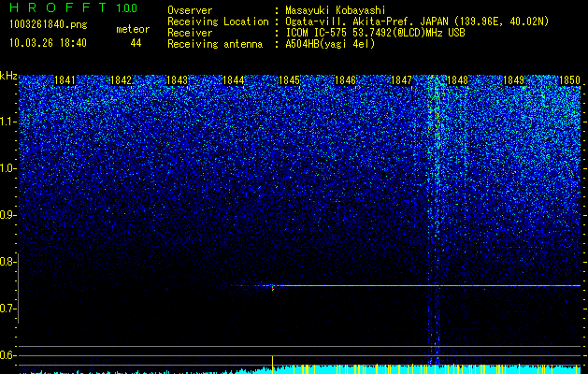Click receiver ICOM IC-575 frequency text
Viewport: 588px width, 374px height.
point(375,33)
